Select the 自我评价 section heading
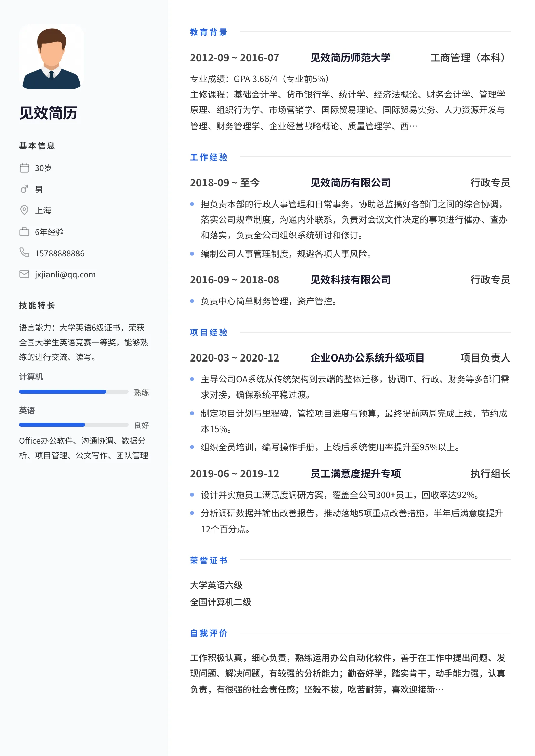Screen dimensions: 535x756 pos(209,633)
